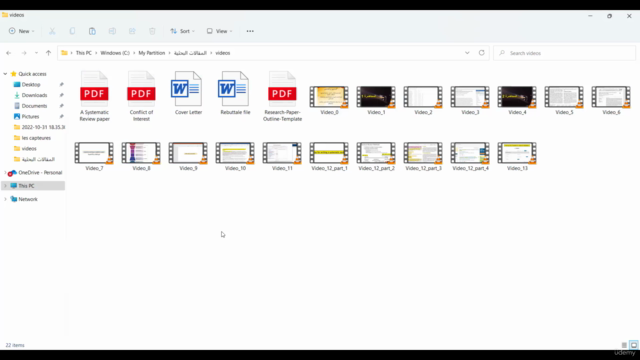Click into the Search videos field

(564, 53)
